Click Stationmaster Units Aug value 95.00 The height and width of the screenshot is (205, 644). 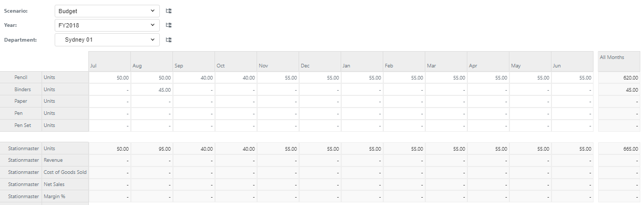[152, 149]
